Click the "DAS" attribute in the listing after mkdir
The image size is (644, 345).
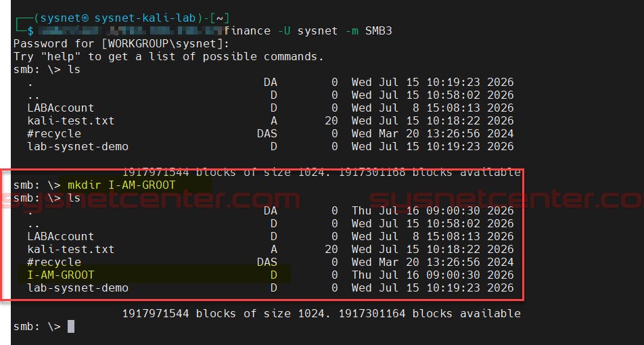click(267, 262)
